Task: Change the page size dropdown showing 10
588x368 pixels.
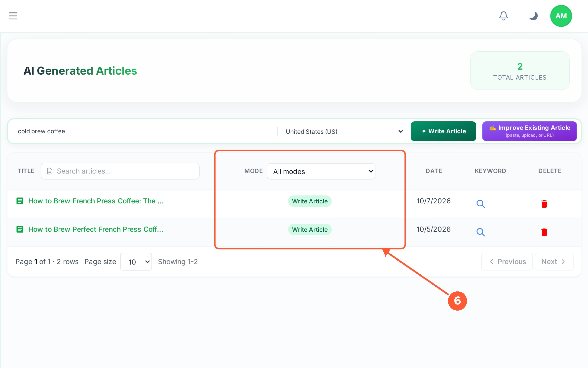Action: 136,262
